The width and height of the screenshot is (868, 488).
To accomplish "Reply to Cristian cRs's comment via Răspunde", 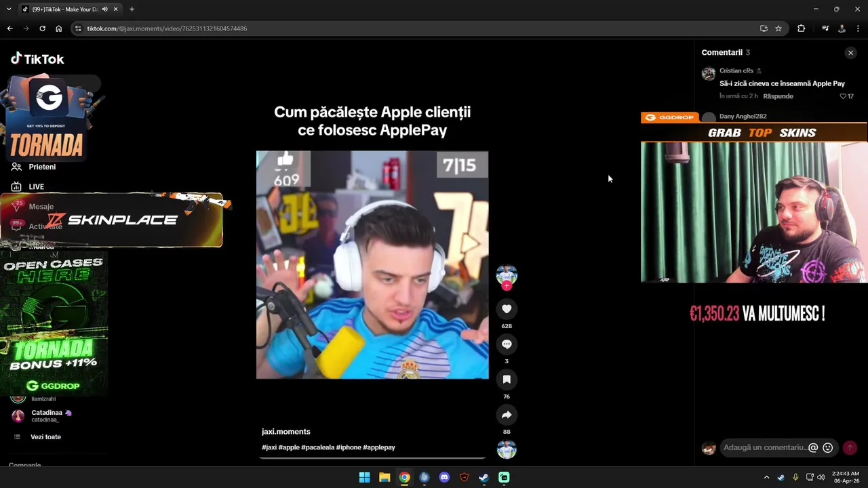I will pos(778,96).
